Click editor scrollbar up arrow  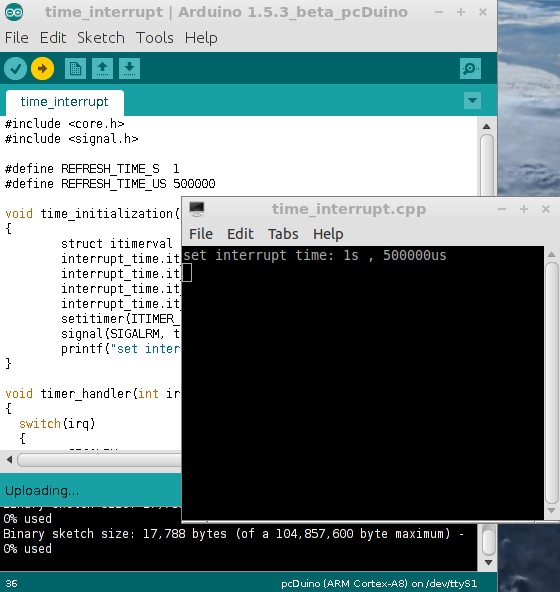(x=487, y=126)
